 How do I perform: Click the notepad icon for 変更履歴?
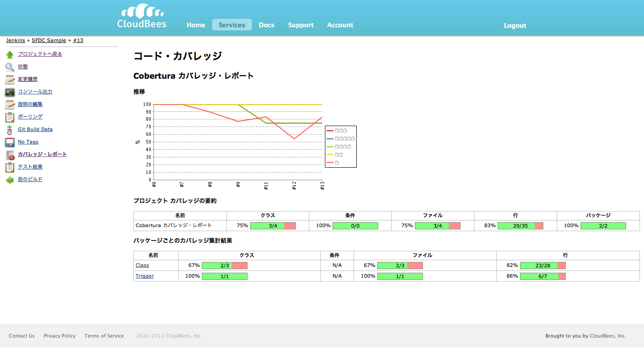[9, 80]
